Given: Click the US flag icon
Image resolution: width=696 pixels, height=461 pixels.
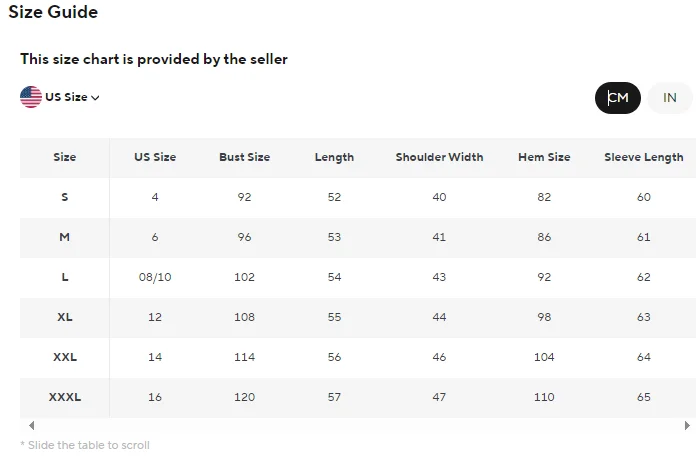Looking at the screenshot, I should coord(31,97).
